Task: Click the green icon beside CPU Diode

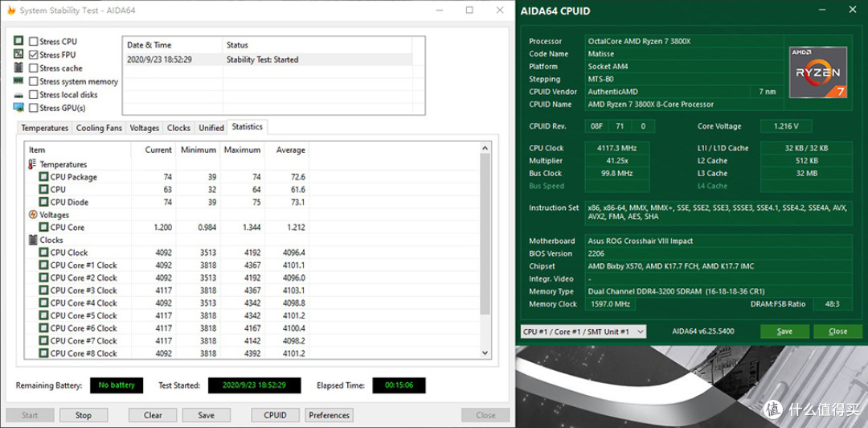Action: point(43,203)
